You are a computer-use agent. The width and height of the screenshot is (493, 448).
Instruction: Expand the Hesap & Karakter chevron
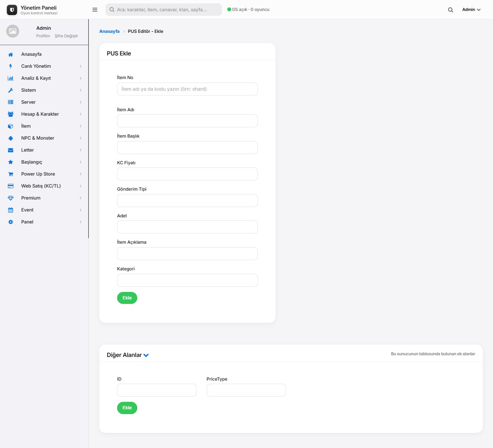click(81, 114)
